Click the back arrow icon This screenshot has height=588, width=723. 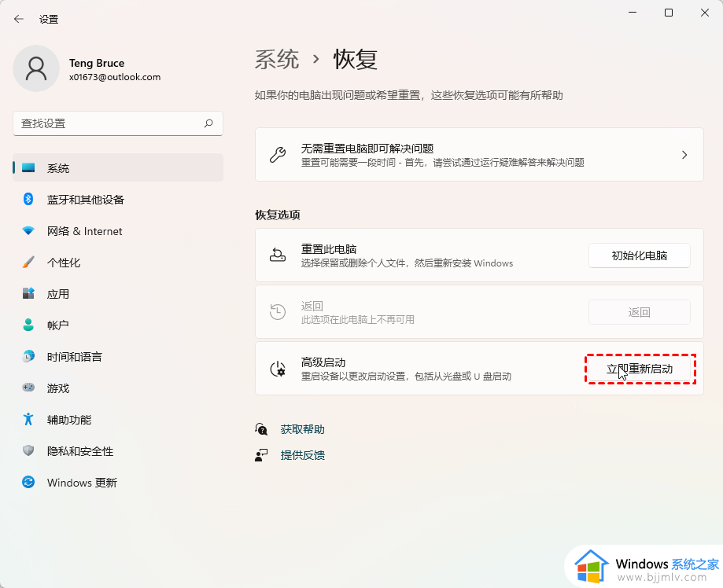tap(18, 19)
